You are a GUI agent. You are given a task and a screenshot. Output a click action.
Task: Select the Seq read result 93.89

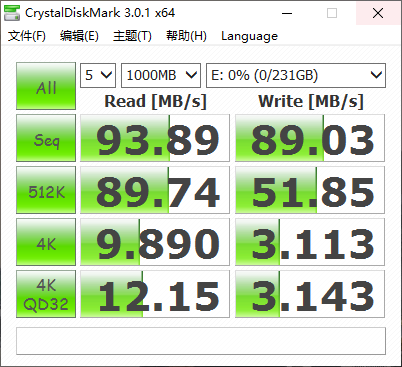coord(155,138)
